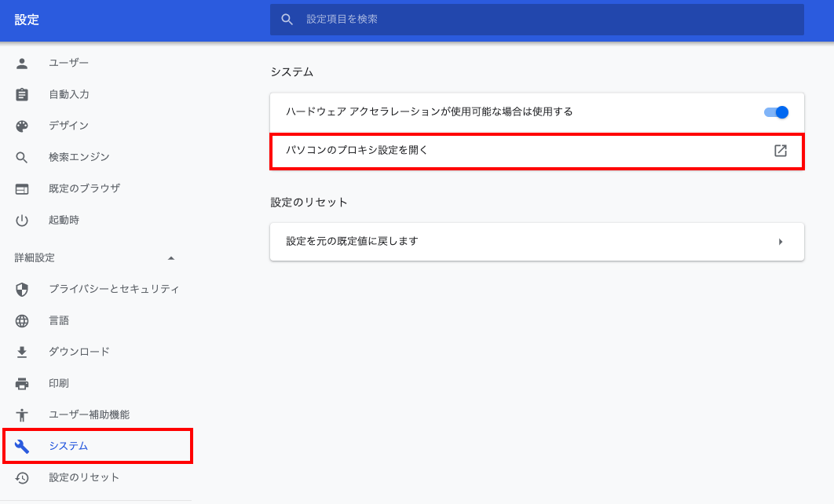
Task: Click the システム wrench icon
Action: coord(22,446)
